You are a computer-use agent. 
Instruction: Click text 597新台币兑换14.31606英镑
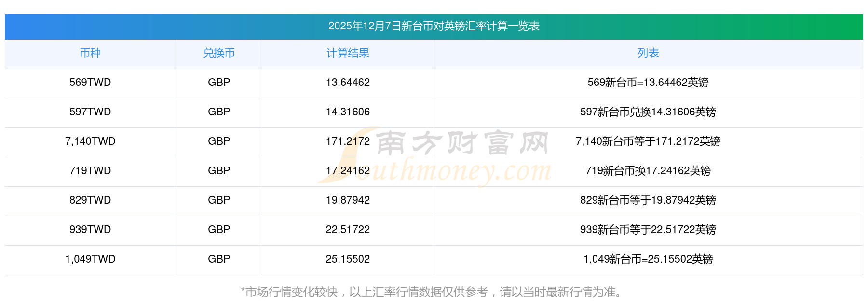pos(648,112)
